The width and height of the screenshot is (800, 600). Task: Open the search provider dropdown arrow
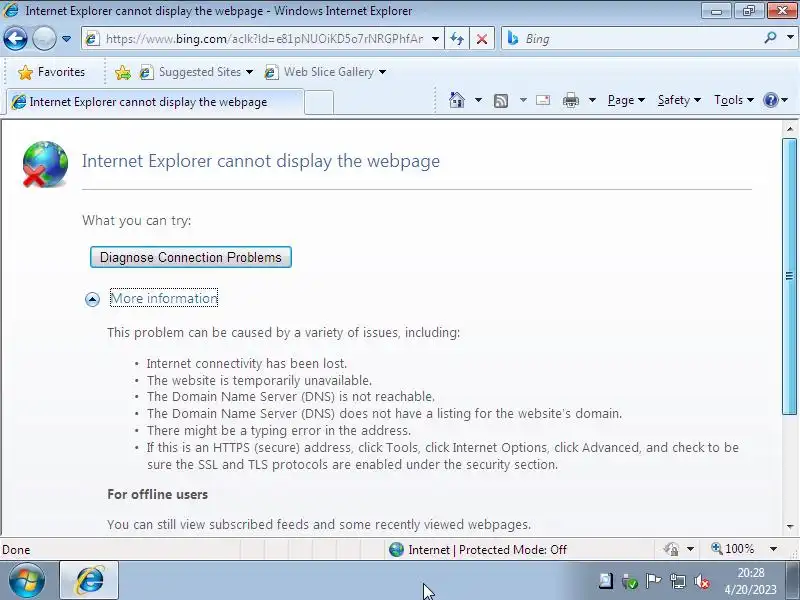click(x=790, y=37)
